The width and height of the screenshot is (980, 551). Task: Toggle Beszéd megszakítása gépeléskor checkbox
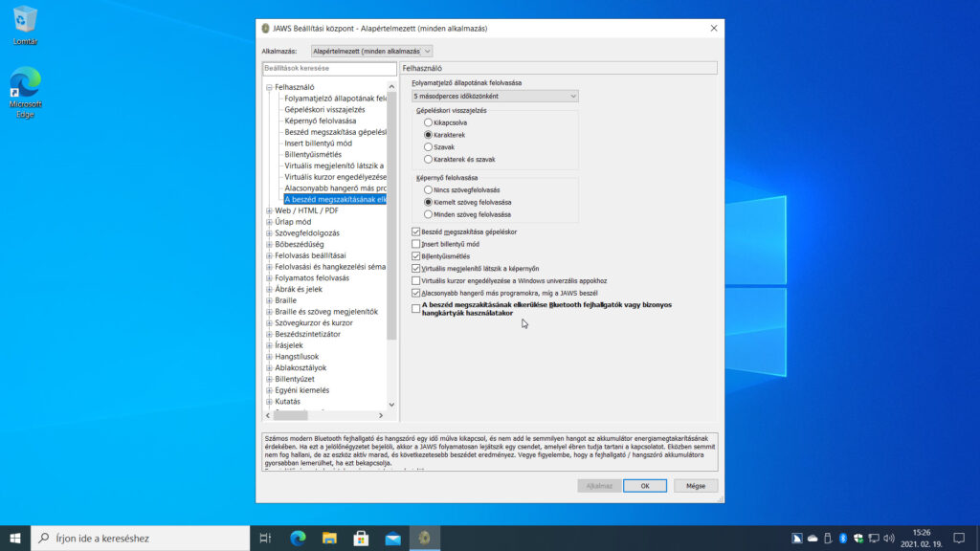(x=416, y=231)
